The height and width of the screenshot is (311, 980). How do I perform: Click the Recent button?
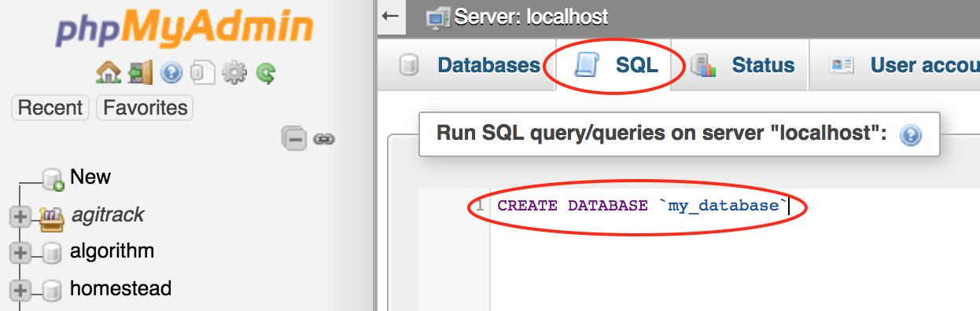click(50, 108)
